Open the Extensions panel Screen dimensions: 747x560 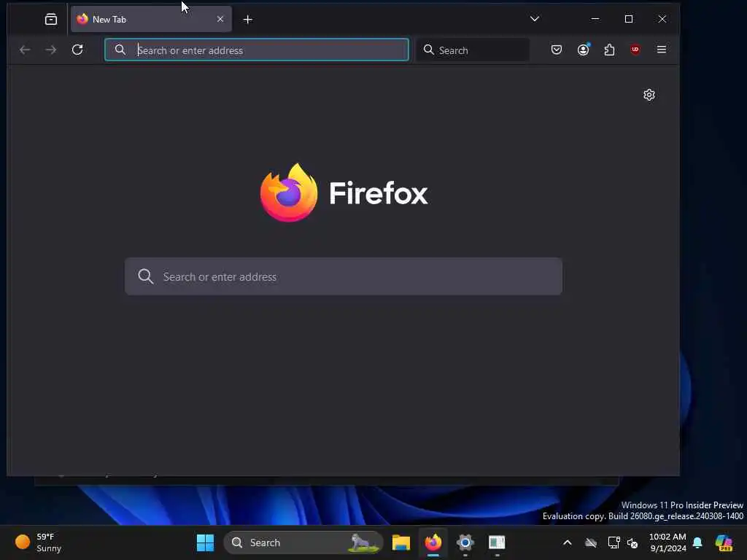point(609,50)
